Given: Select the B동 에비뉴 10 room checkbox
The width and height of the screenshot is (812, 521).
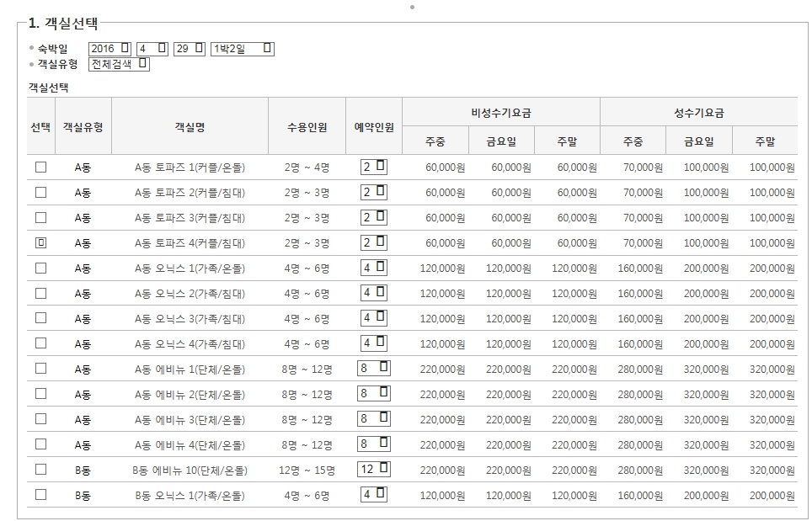Looking at the screenshot, I should pos(40,470).
